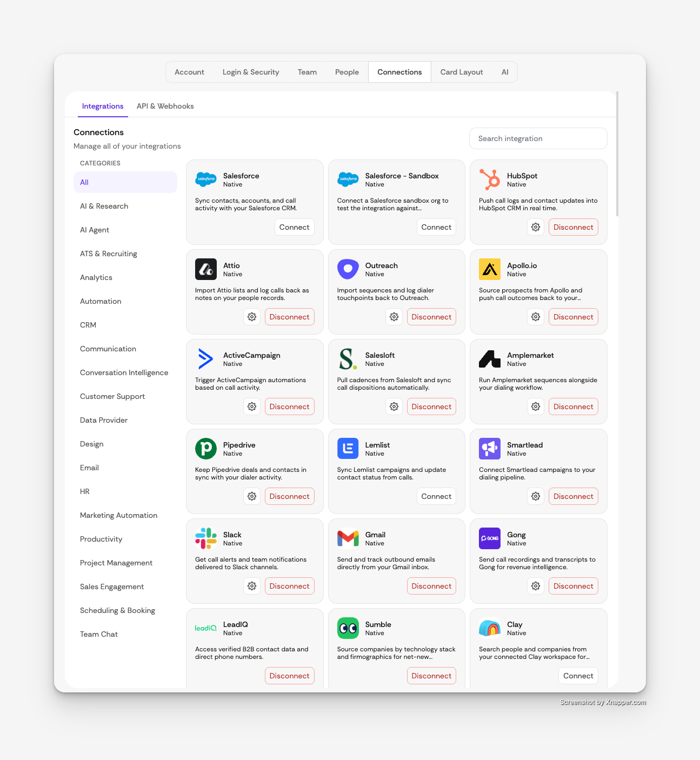Screen dimensions: 700x760
Task: Filter by Data Provider category
Action: click(125, 420)
